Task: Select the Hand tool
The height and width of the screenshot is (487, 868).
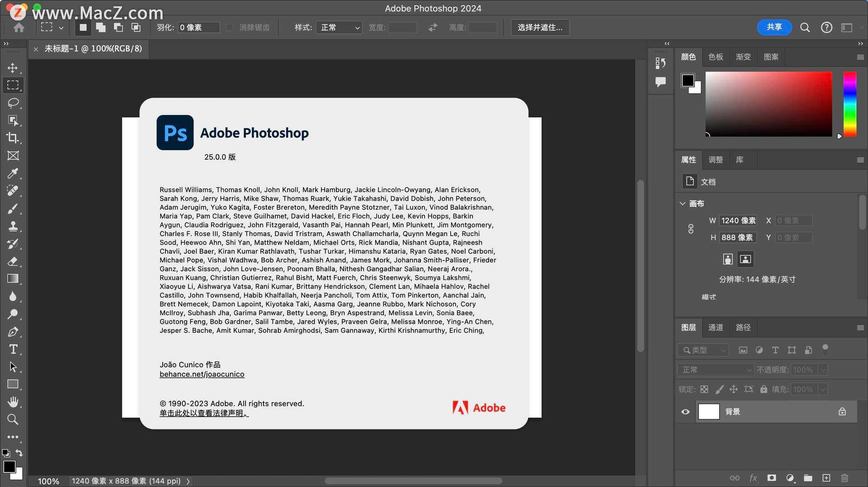Action: (13, 402)
